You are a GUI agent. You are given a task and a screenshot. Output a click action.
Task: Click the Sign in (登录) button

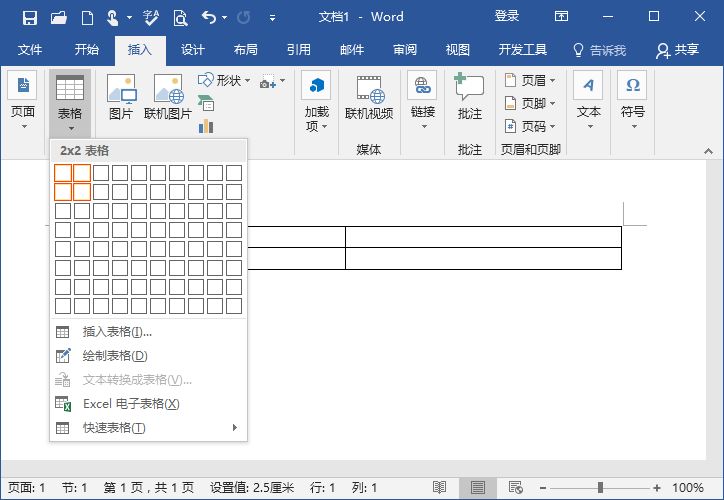click(507, 17)
